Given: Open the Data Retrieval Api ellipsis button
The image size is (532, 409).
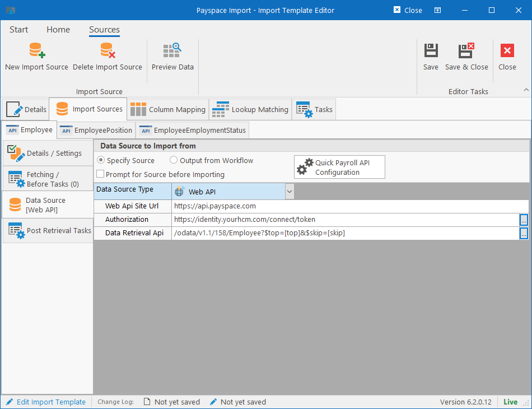Looking at the screenshot, I should coord(524,233).
